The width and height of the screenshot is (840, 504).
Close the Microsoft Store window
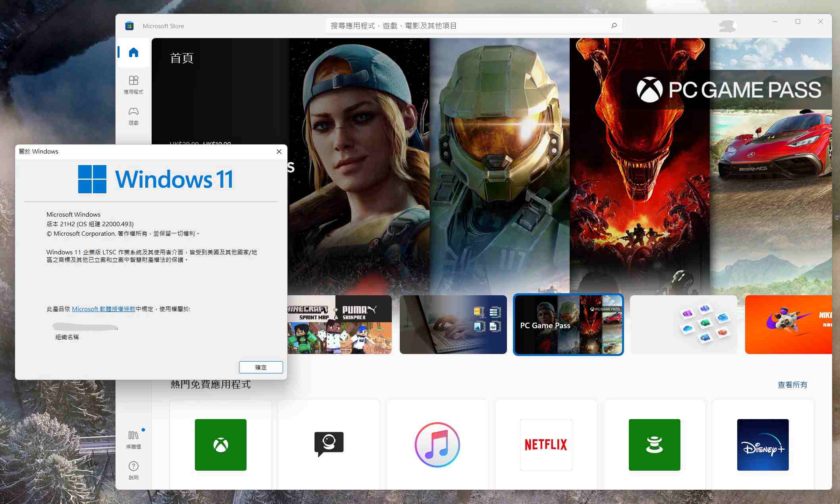click(821, 22)
